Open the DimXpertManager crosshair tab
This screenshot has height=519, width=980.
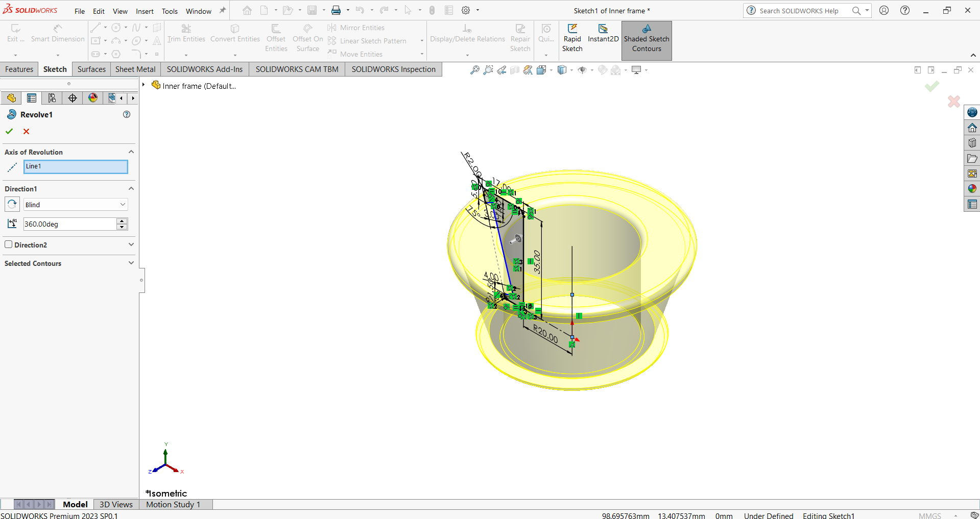point(73,98)
